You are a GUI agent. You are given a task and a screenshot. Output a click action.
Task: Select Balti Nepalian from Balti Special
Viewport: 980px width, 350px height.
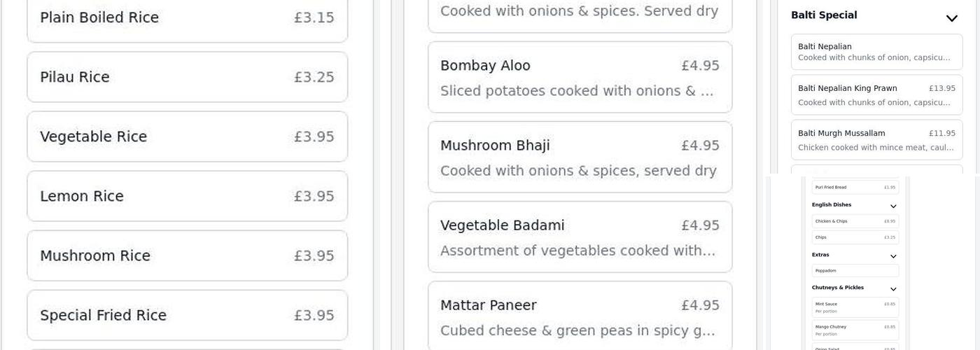pos(876,52)
